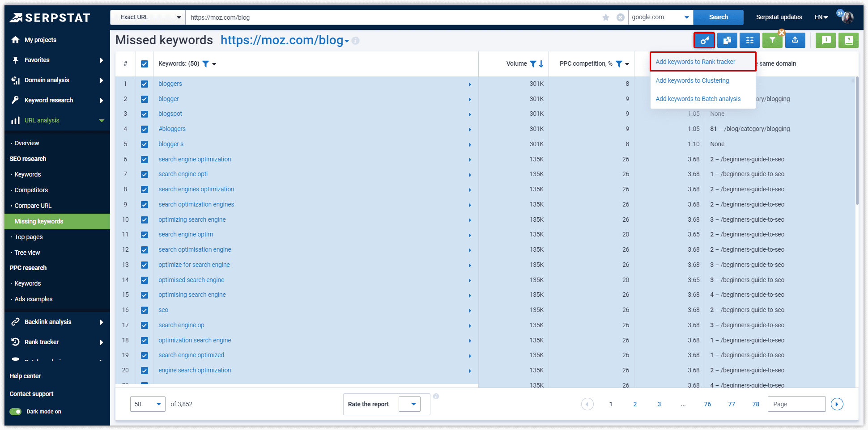Click the green feedback exclamation icon
868x430 pixels.
pyautogui.click(x=826, y=40)
